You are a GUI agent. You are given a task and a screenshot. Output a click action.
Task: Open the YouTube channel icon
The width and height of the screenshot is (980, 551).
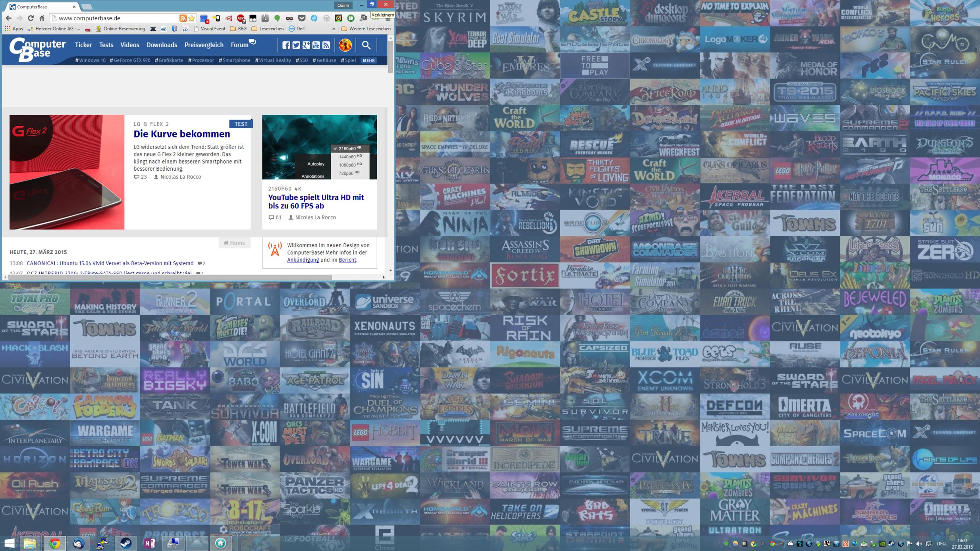point(316,45)
